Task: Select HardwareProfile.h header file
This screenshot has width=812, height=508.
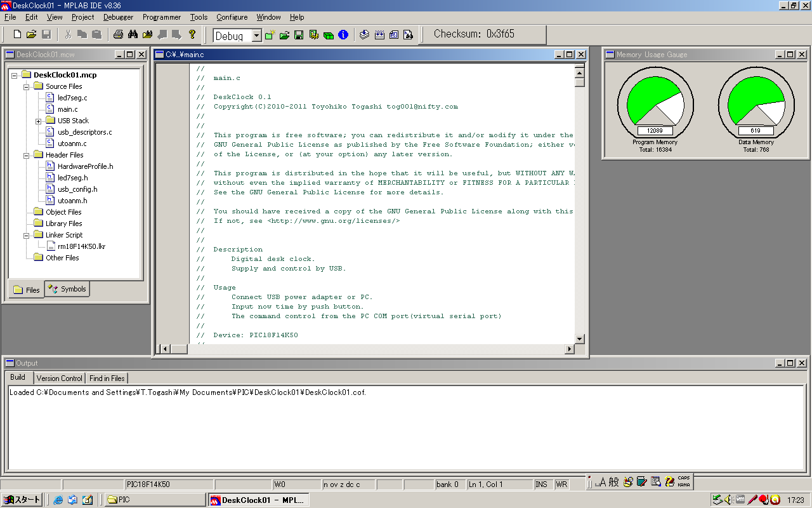Action: [85, 166]
